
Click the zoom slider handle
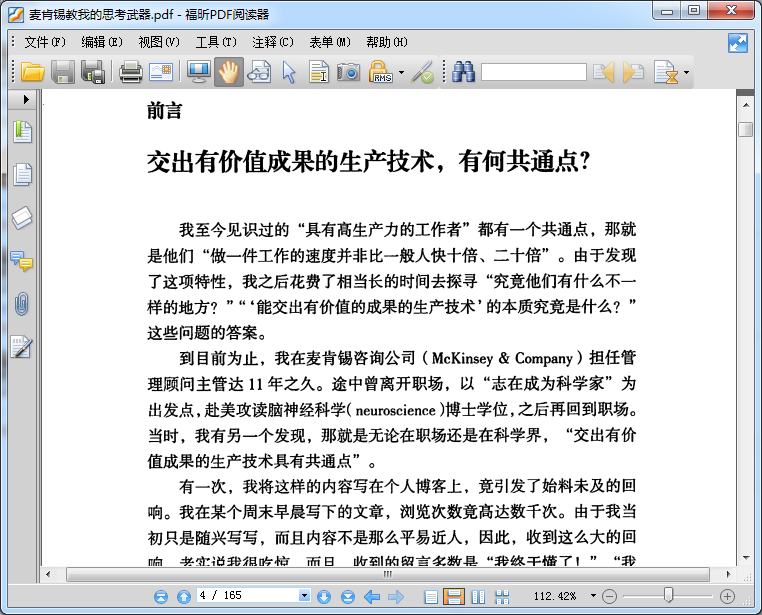tap(669, 595)
